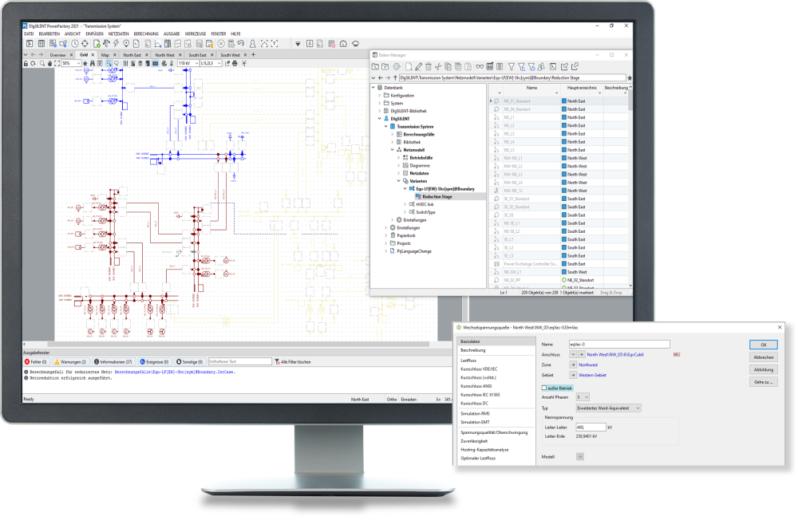Click the location pin icon in main toolbar

tap(126, 43)
